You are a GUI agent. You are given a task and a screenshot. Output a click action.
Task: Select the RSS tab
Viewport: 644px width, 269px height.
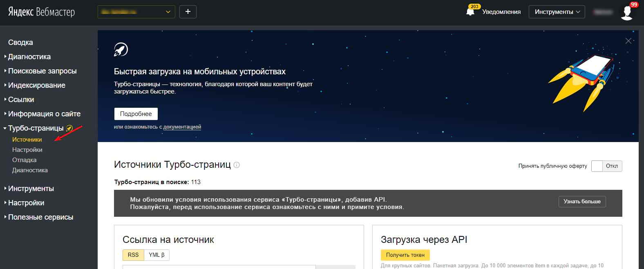click(x=133, y=255)
